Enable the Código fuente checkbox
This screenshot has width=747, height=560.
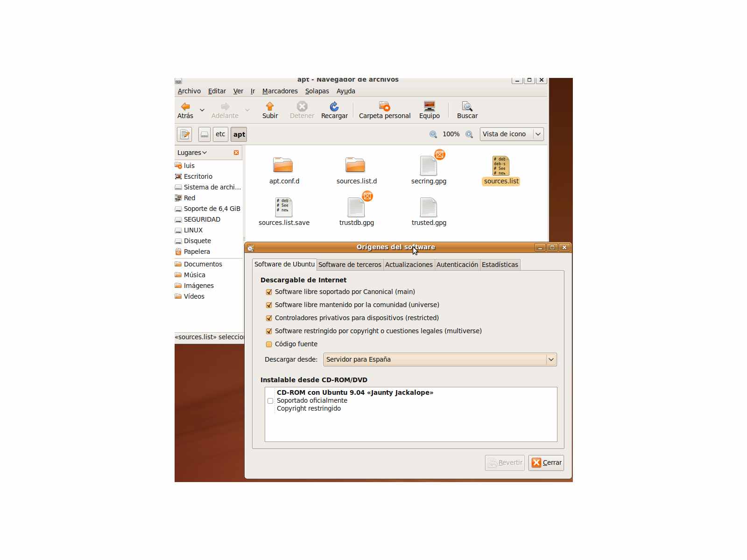[269, 344]
